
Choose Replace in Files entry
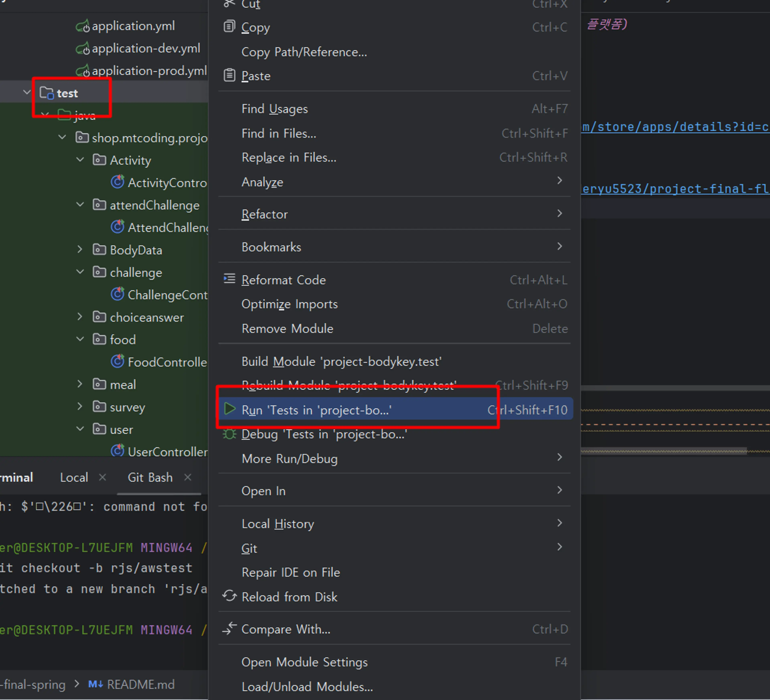(x=395, y=157)
